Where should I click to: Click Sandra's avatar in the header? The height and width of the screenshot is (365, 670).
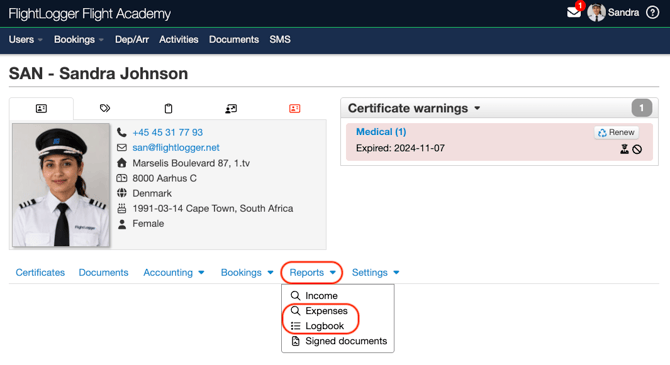pos(596,12)
